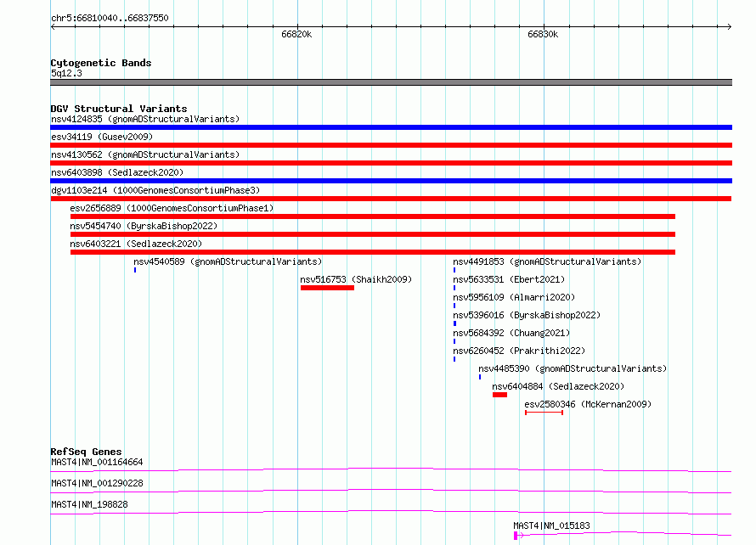Screen dimensions: 756x545
Task: Click the right arrow of the ruler
Action: tap(730, 26)
